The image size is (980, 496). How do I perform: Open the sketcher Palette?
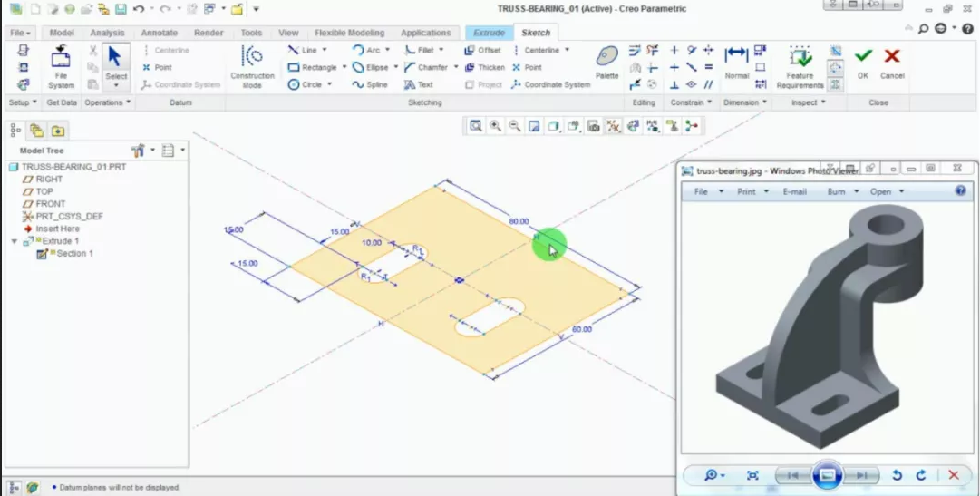click(x=606, y=62)
